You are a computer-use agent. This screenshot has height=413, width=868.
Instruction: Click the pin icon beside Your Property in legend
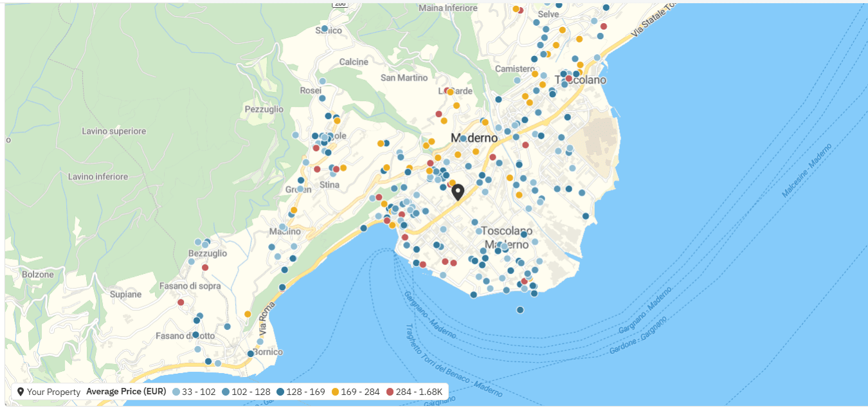coord(21,392)
